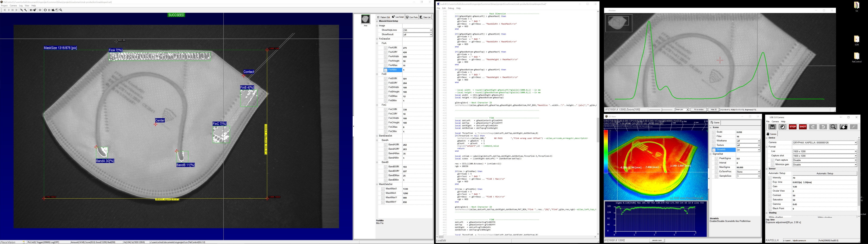Click the Automatic Setup button
Screen dimensions: 868x244
pos(825,174)
